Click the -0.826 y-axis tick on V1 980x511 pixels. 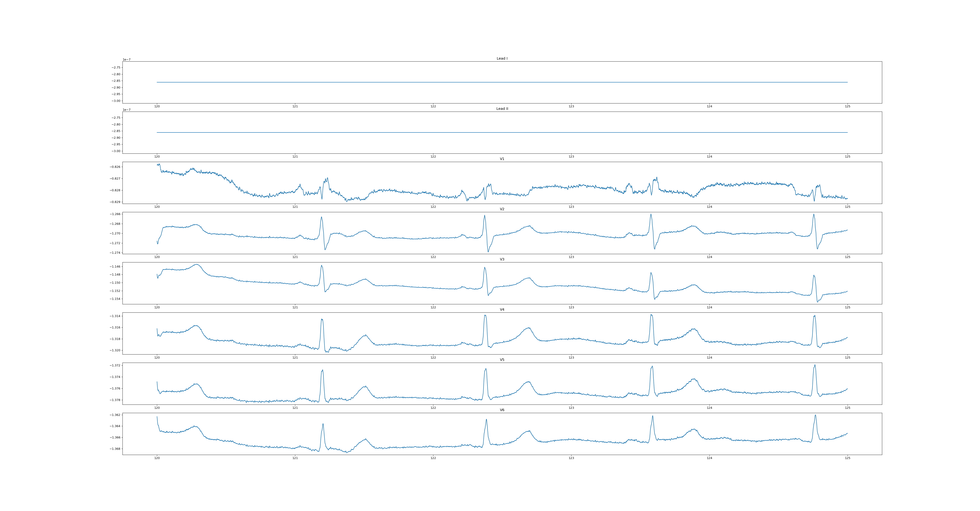(115, 167)
